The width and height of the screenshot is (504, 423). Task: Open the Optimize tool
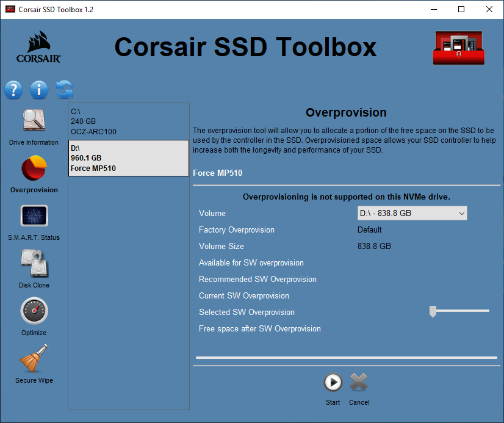tap(34, 314)
